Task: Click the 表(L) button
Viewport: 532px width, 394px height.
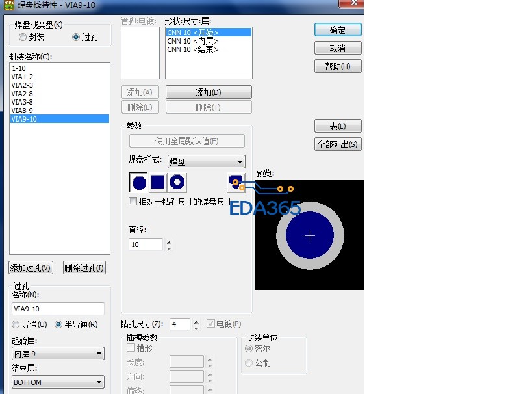Action: point(338,126)
